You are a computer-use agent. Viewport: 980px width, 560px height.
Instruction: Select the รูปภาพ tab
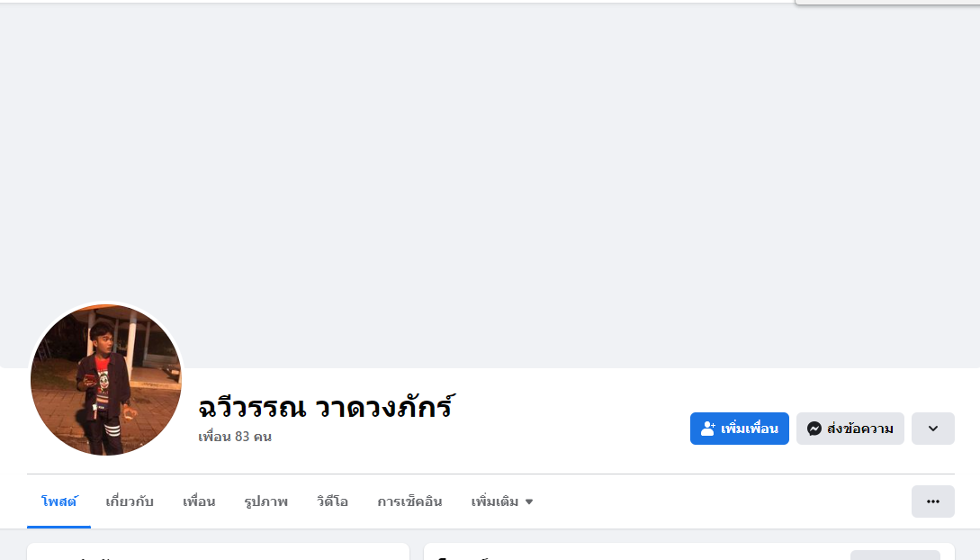click(265, 501)
